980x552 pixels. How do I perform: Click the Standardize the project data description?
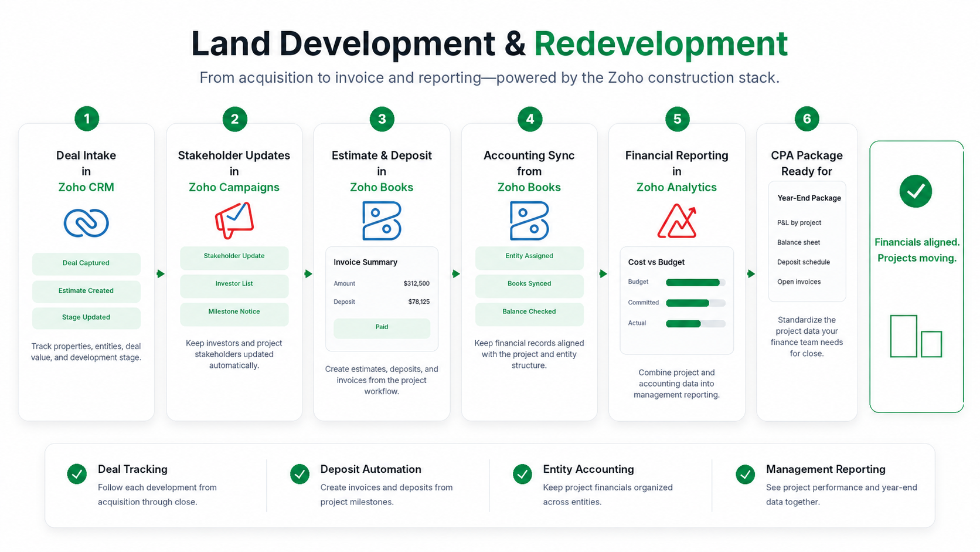pyautogui.click(x=807, y=337)
